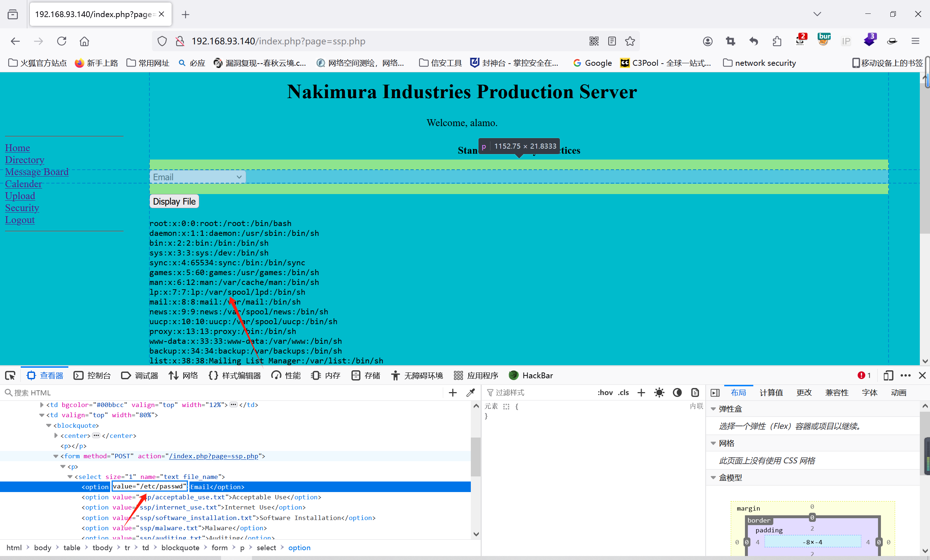The width and height of the screenshot is (930, 560).
Task: Open the 计算值 panel tab
Action: tap(771, 392)
